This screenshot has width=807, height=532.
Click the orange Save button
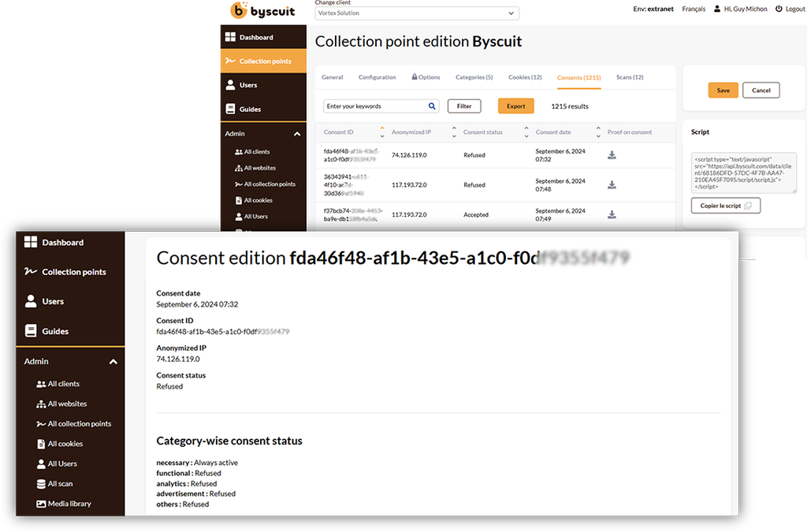click(723, 90)
